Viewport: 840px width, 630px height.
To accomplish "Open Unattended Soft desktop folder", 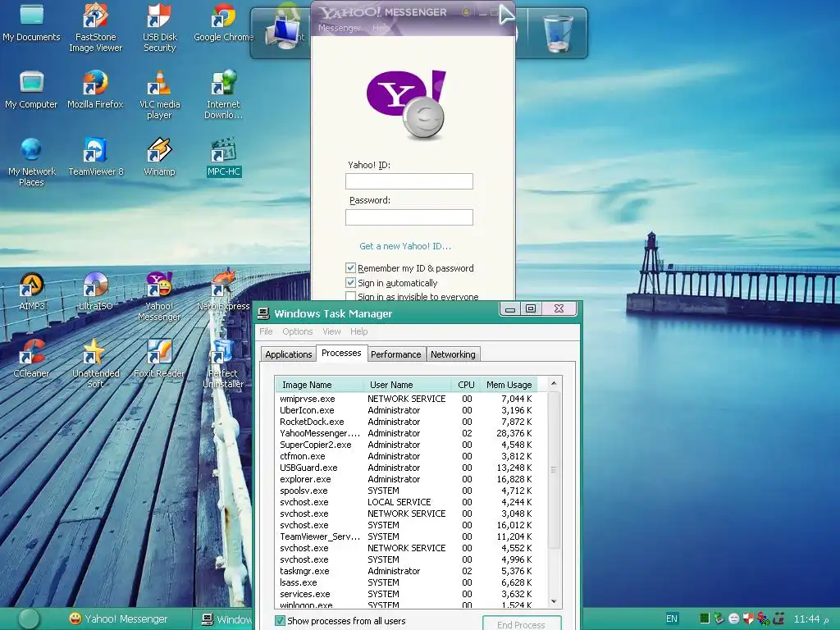I will click(95, 363).
